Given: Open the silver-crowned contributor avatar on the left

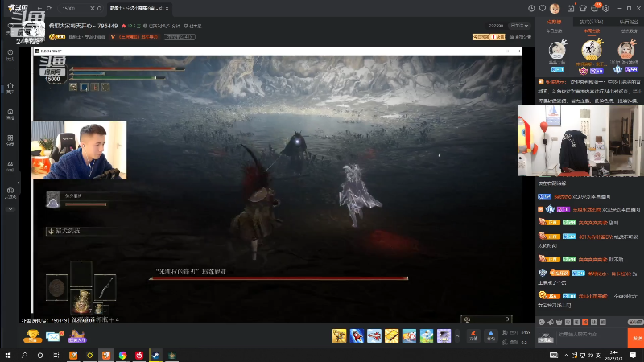Looking at the screenshot, I should tap(557, 51).
